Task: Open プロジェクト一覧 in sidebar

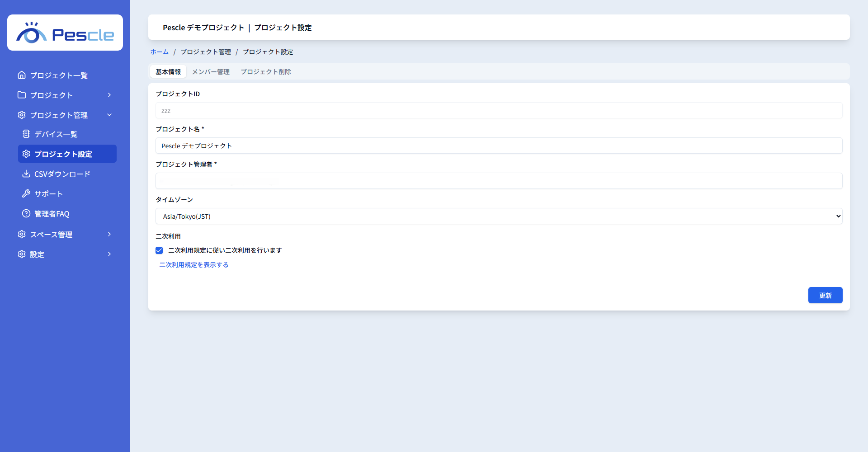Action: 65,75
